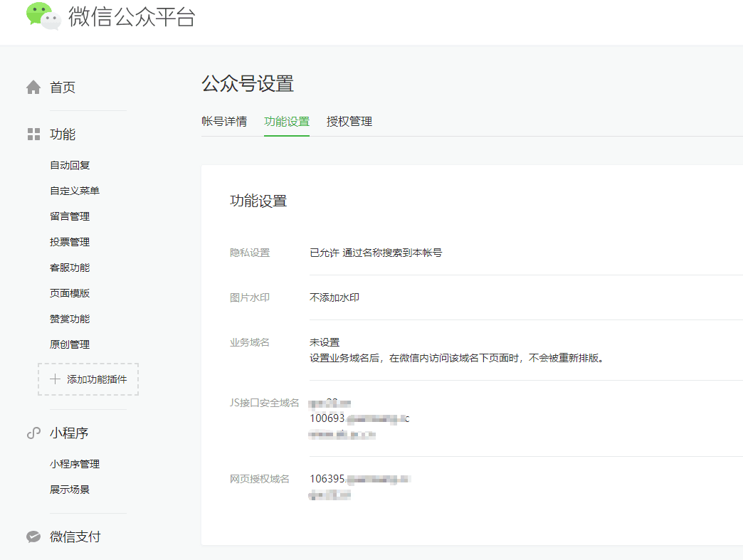The height and width of the screenshot is (560, 743).
Task: Switch to the 授权管理 tab
Action: pos(349,122)
